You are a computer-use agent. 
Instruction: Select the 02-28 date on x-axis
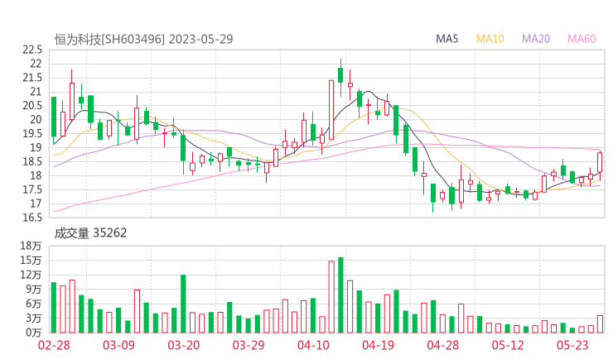click(54, 345)
